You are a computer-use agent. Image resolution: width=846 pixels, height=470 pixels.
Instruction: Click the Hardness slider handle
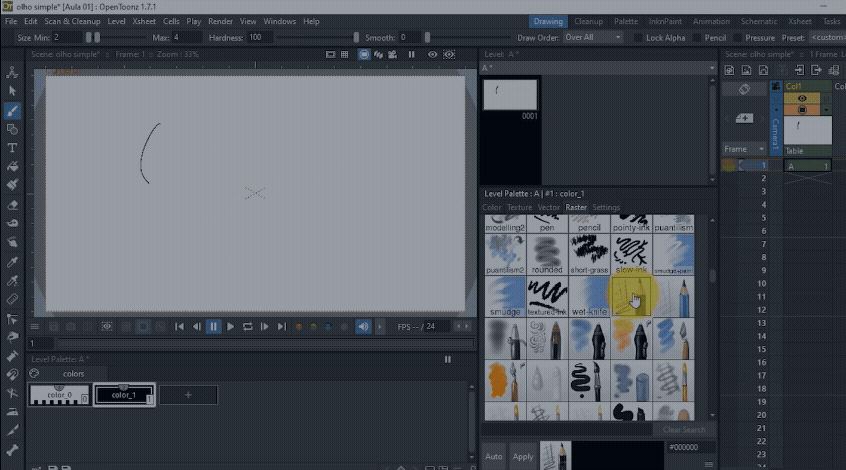pyautogui.click(x=356, y=37)
